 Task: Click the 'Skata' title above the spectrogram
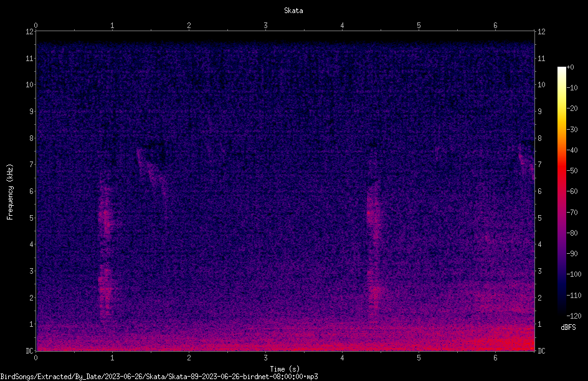pyautogui.click(x=293, y=11)
